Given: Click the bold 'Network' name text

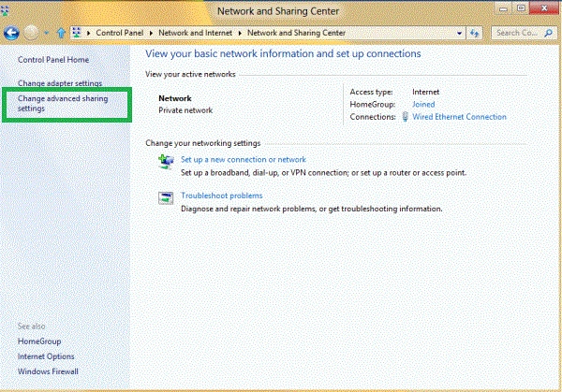Looking at the screenshot, I should (x=175, y=98).
